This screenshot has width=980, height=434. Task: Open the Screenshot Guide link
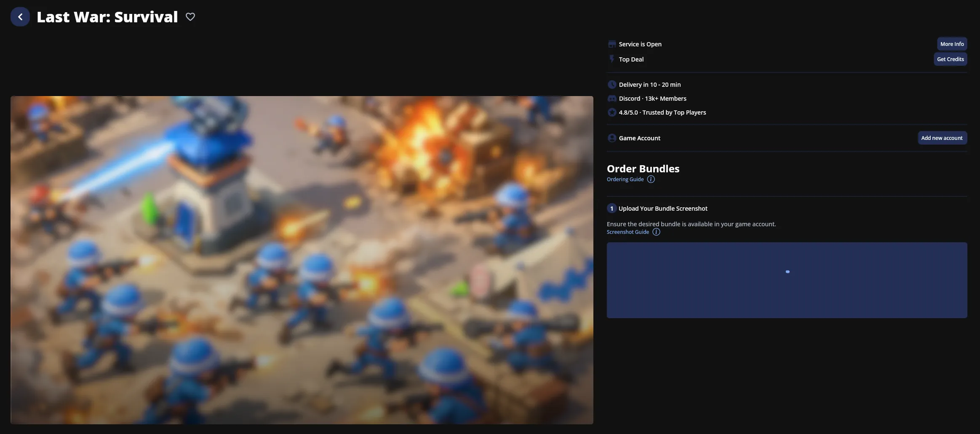tap(628, 232)
